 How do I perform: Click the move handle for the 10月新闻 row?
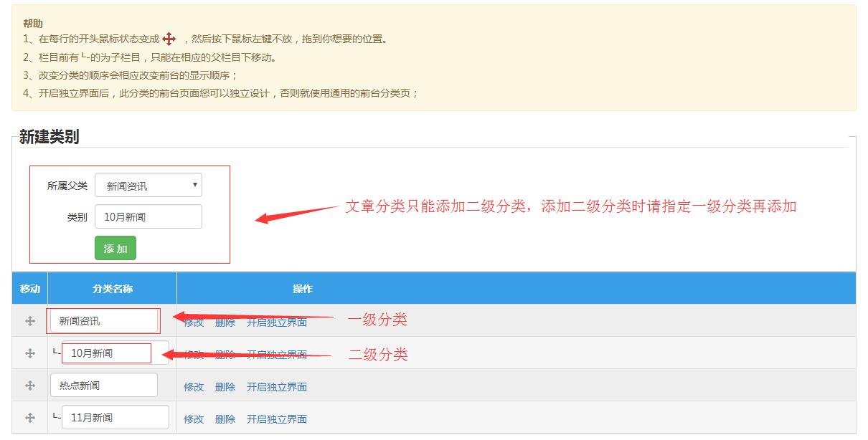[30, 353]
